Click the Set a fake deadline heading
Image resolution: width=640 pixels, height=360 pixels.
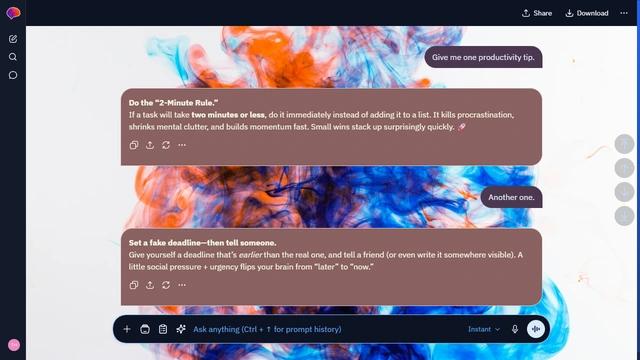click(x=202, y=242)
